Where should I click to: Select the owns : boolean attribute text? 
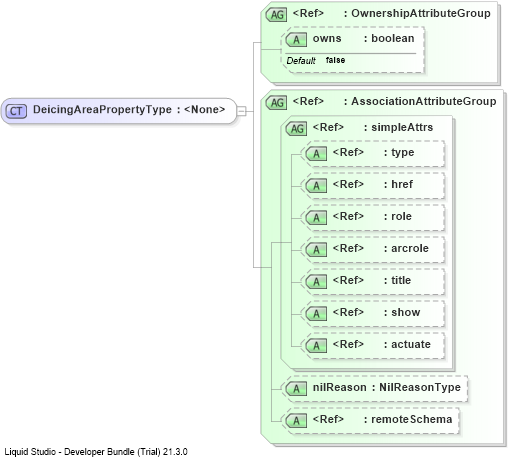tap(363, 38)
